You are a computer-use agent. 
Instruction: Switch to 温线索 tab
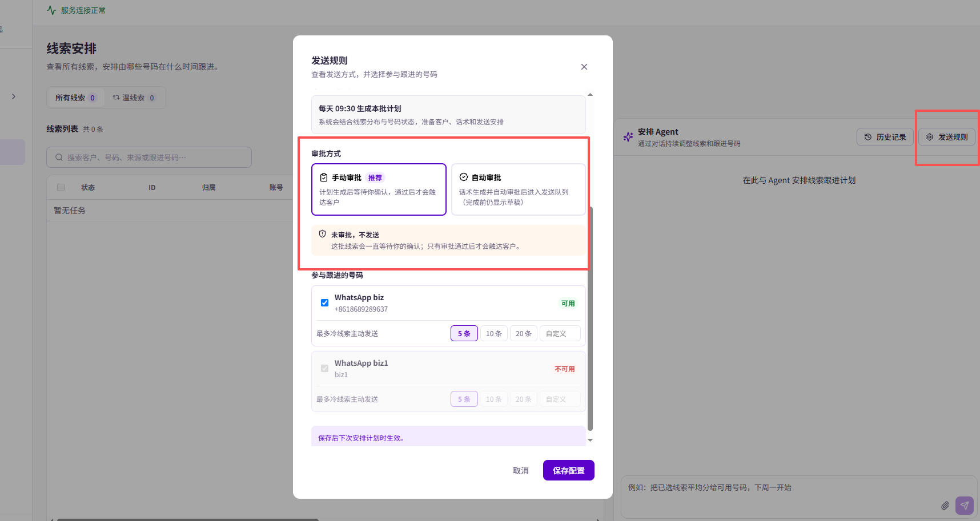tap(134, 98)
